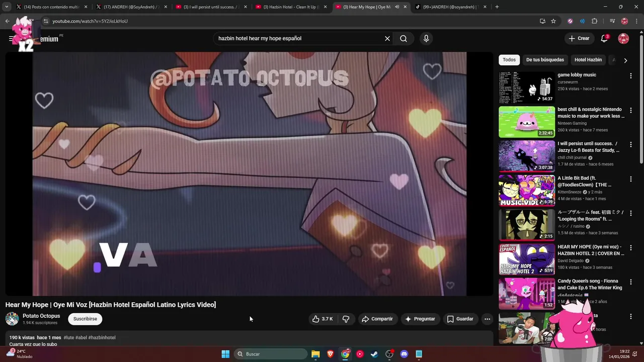Select the Hotel Hazbin filter chip
Screen dimensions: 644x362
588,60
